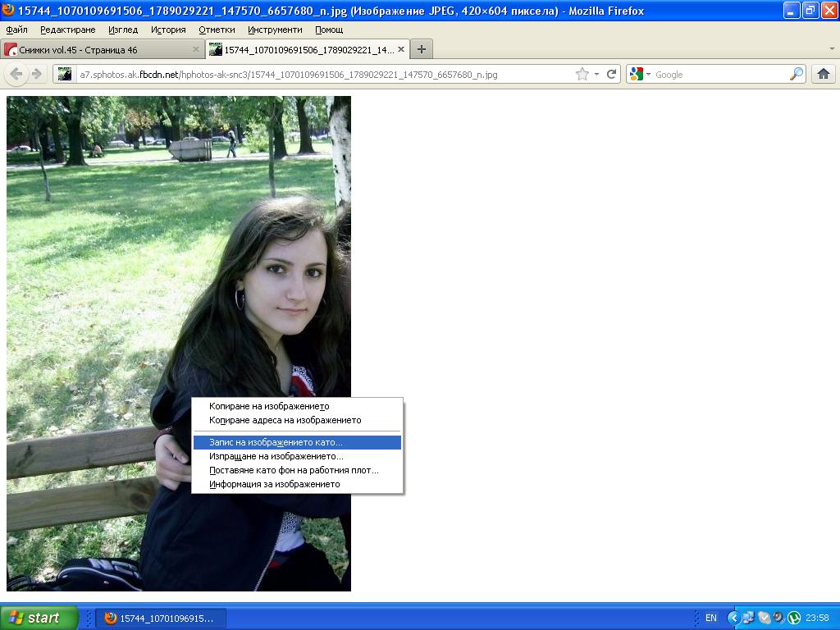This screenshot has width=840, height=630.
Task: Open the История menu
Action: tap(168, 30)
